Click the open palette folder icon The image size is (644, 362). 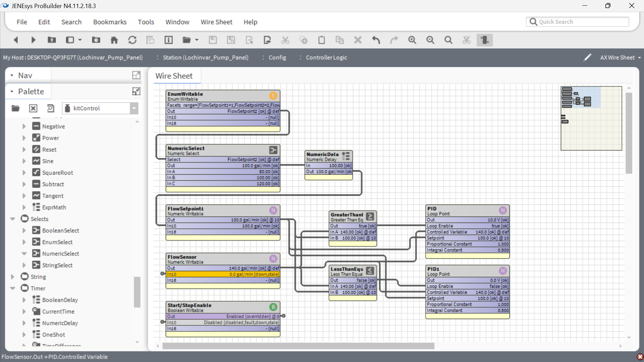coord(15,108)
